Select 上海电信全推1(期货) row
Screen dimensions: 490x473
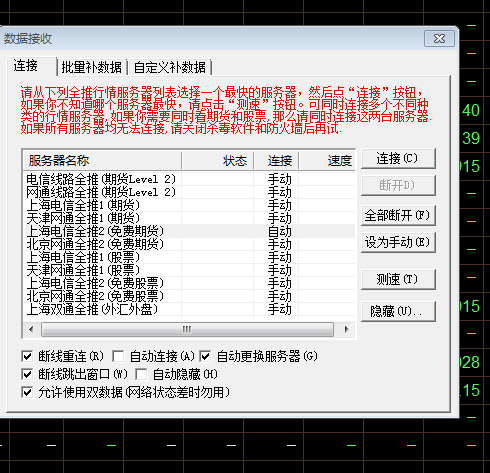pos(189,205)
